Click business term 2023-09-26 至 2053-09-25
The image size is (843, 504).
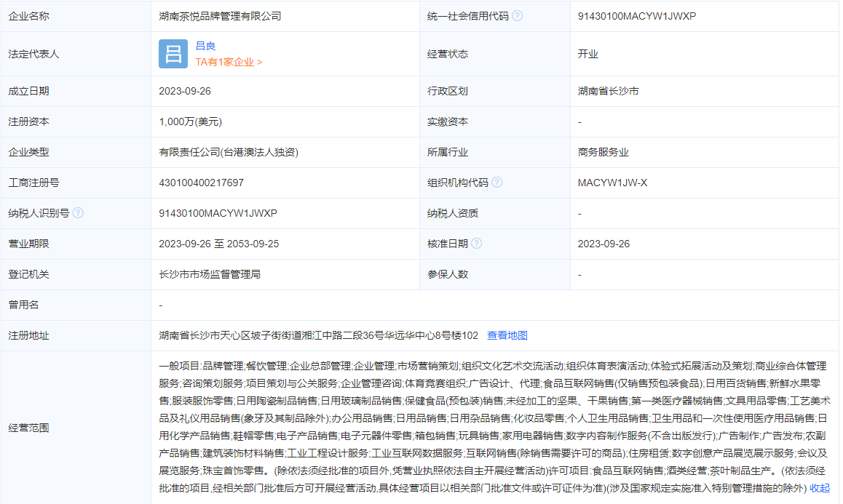click(218, 244)
